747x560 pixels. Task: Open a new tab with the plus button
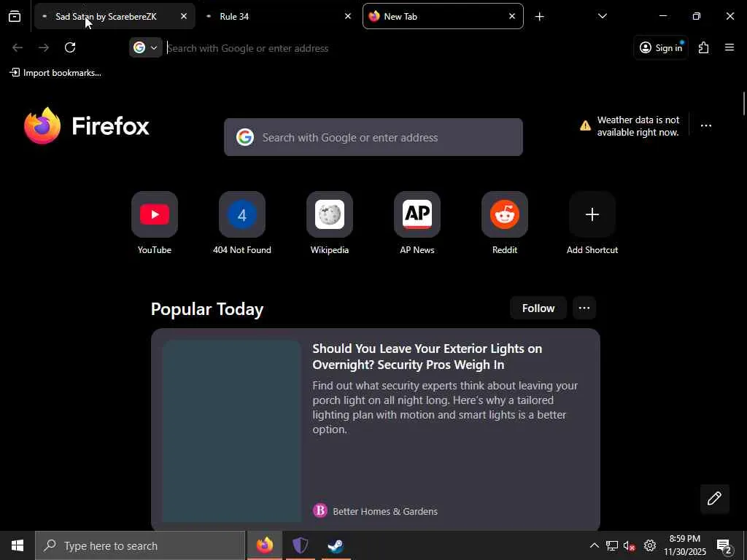(x=539, y=17)
